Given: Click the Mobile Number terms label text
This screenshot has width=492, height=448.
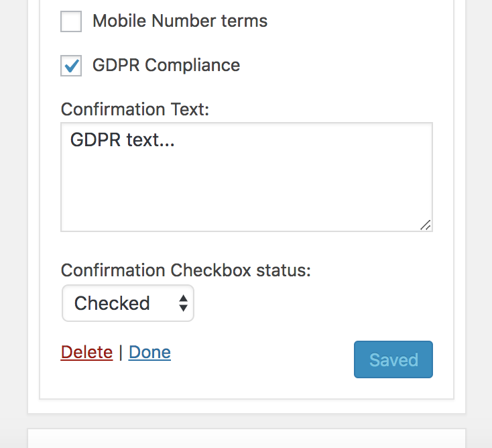Looking at the screenshot, I should 180,21.
